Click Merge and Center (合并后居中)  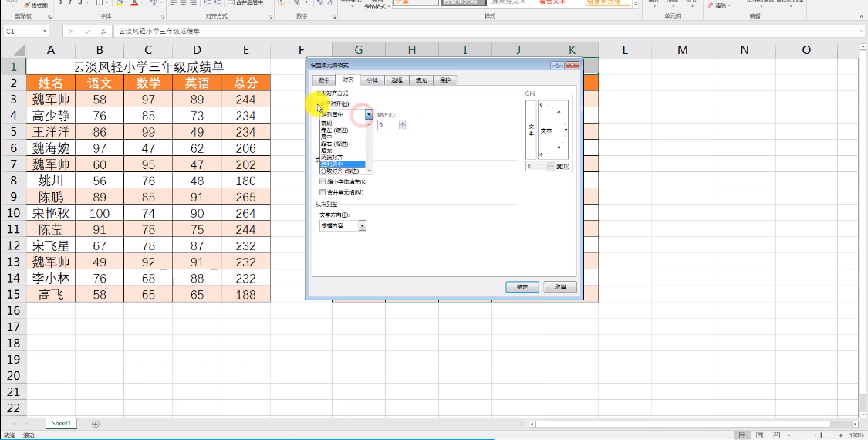(246, 3)
